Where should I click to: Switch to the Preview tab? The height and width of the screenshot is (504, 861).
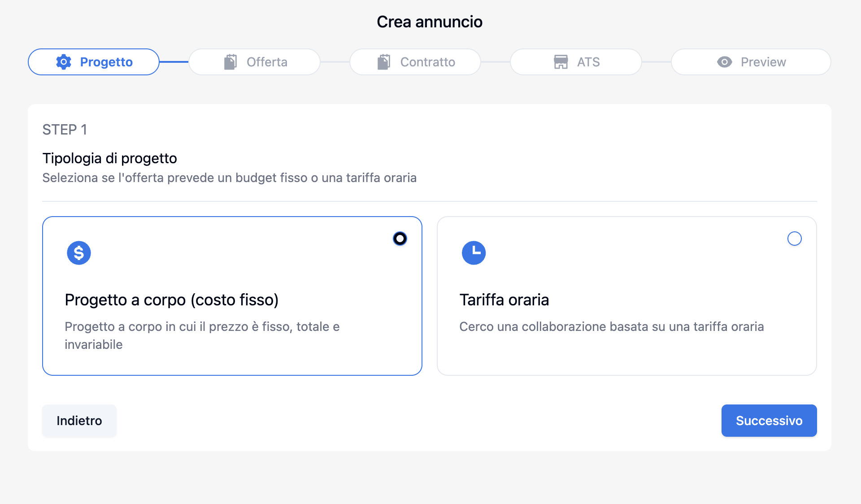750,62
